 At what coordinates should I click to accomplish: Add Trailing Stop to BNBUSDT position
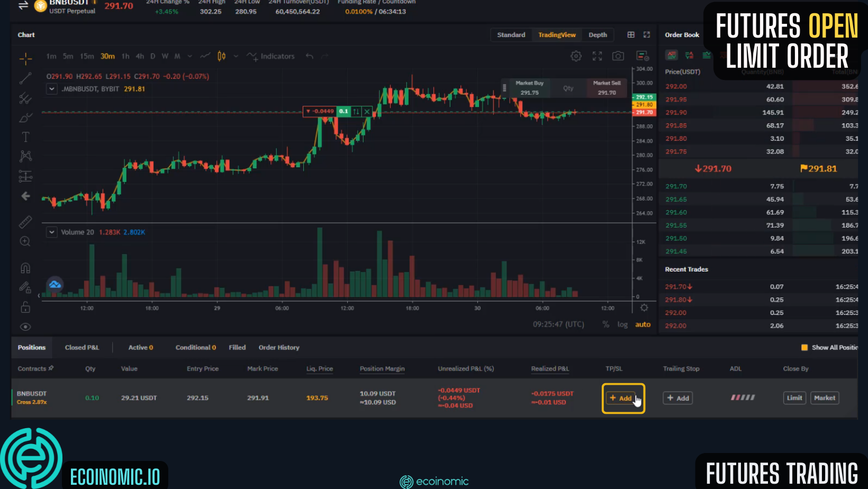(x=678, y=398)
